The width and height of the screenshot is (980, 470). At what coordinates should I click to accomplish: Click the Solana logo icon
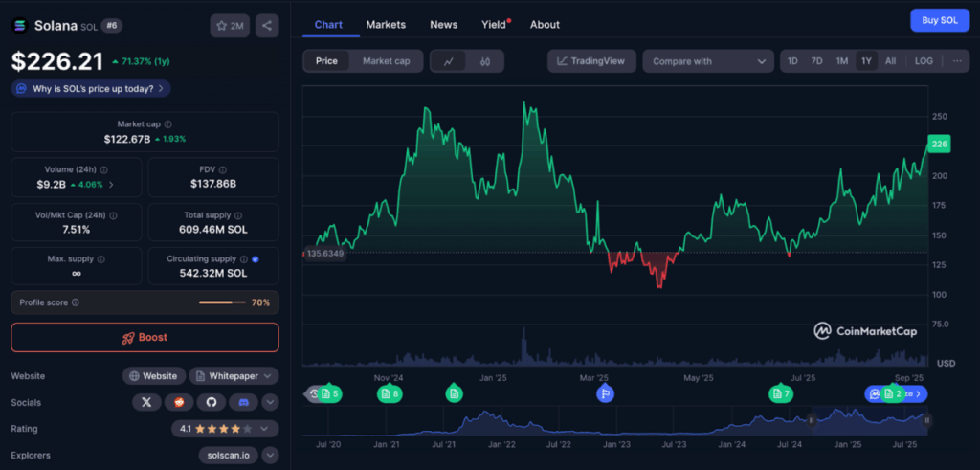tap(21, 26)
